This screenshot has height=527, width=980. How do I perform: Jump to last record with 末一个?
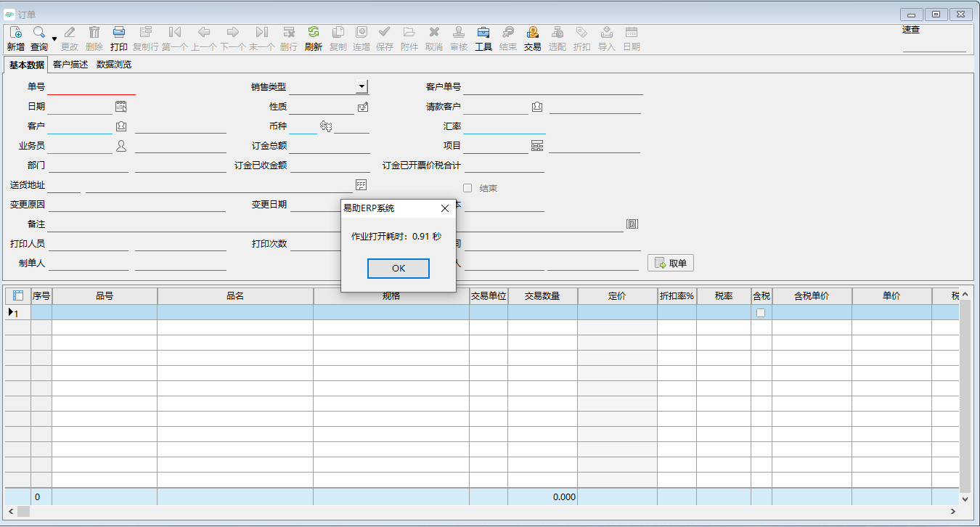coord(262,32)
